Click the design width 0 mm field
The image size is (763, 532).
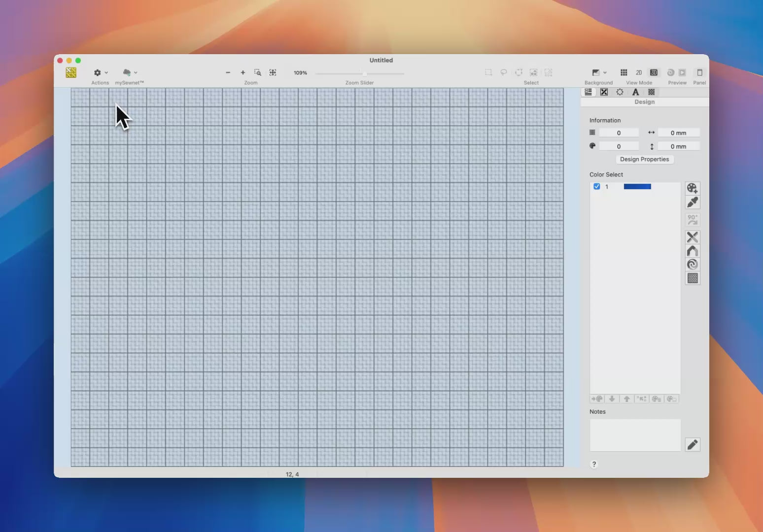pos(678,133)
